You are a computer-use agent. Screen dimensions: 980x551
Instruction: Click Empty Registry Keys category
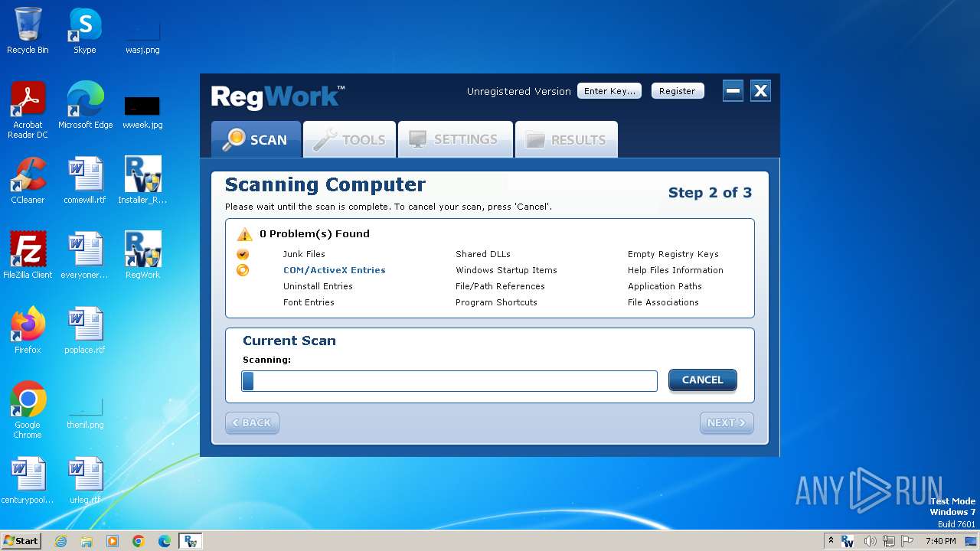(x=673, y=254)
